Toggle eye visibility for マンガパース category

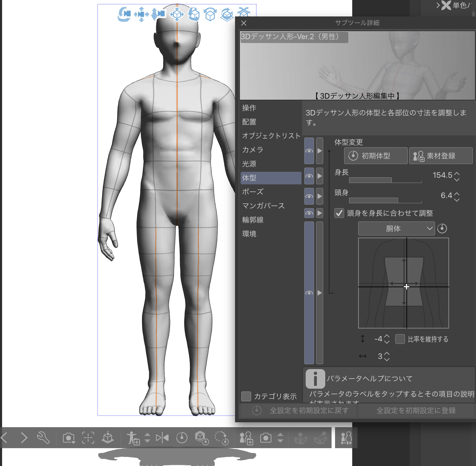coord(309,213)
